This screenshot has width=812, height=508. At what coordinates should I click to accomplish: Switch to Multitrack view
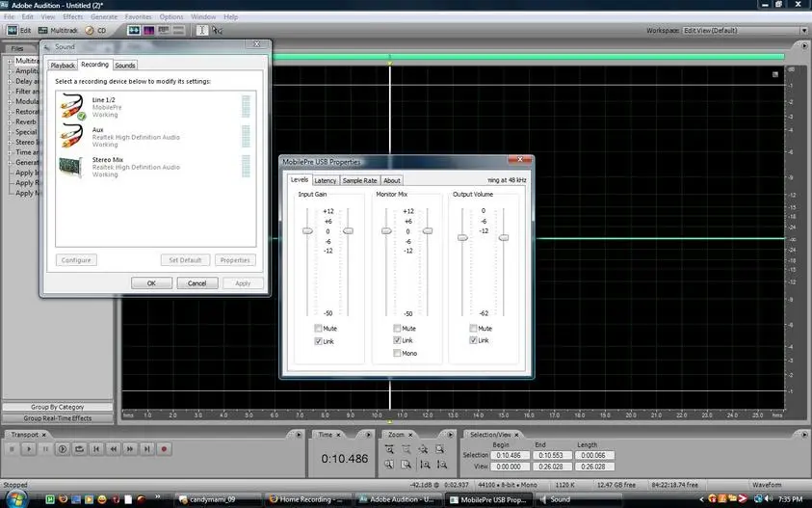58,31
